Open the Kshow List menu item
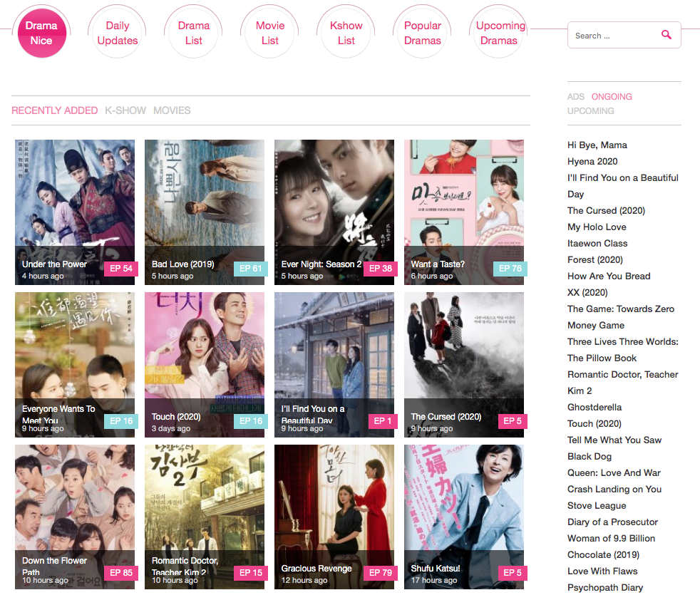This screenshot has width=700, height=595. (346, 33)
